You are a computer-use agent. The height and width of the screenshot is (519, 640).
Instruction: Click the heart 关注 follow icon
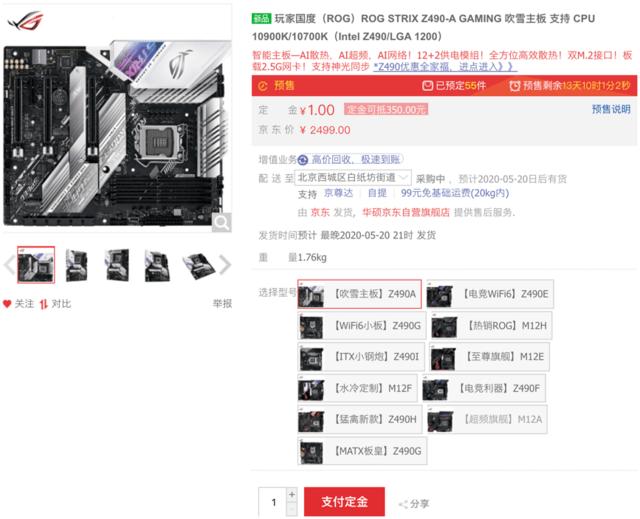tap(7, 304)
